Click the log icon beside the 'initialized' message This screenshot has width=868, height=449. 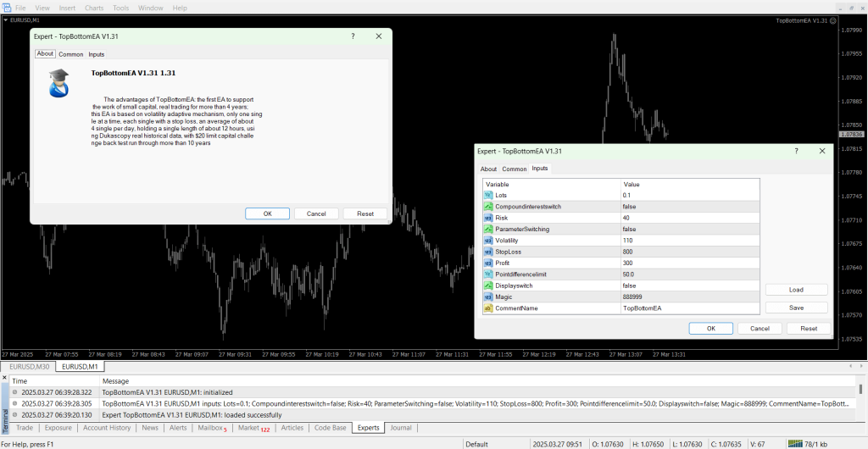14,392
